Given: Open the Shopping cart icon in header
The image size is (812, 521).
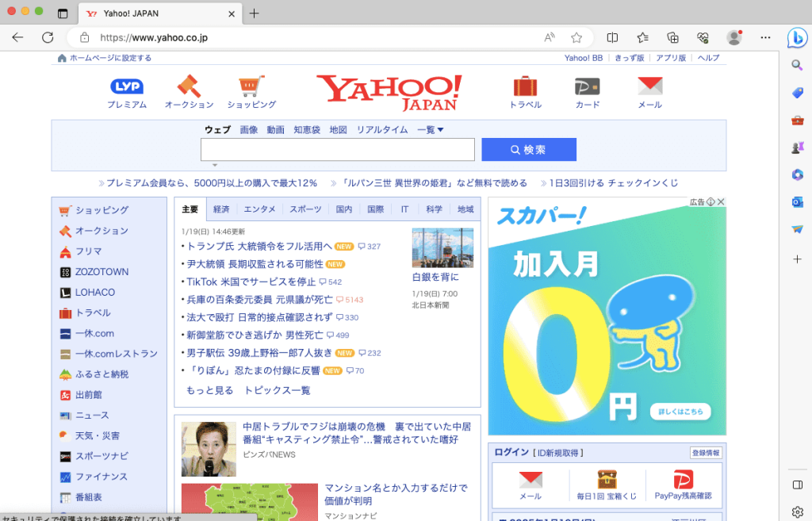Looking at the screenshot, I should [x=251, y=86].
